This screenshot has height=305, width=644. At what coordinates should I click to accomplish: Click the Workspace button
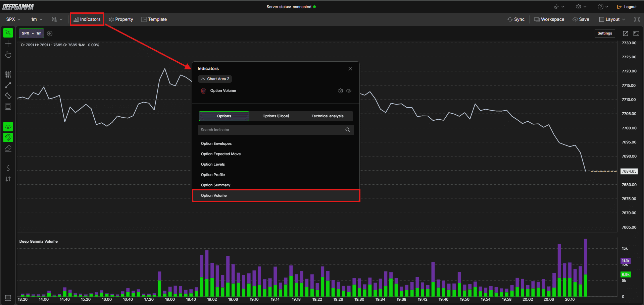pyautogui.click(x=549, y=19)
